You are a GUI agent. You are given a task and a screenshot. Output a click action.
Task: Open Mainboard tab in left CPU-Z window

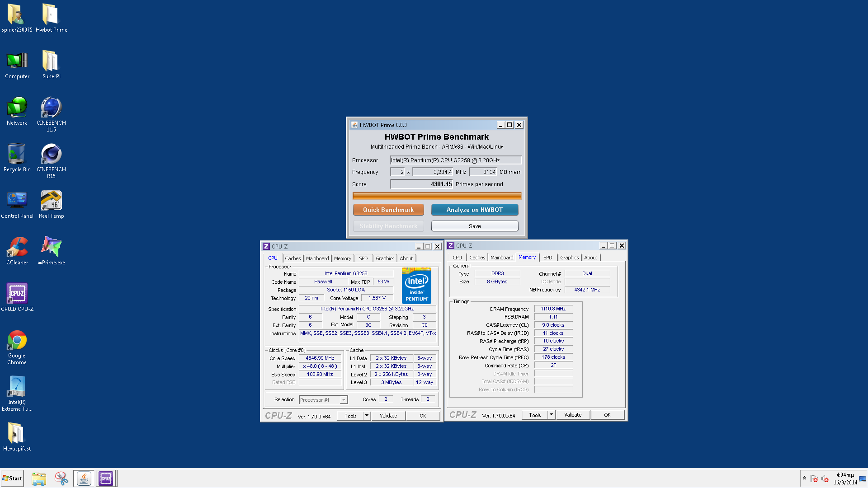pos(317,258)
